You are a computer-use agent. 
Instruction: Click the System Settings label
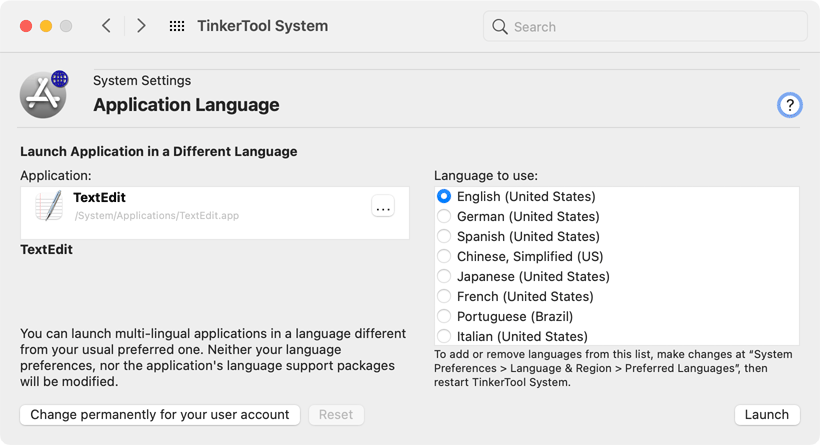tap(142, 81)
